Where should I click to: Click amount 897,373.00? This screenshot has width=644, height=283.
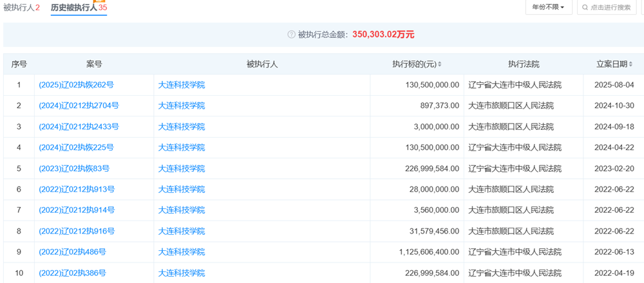click(439, 106)
